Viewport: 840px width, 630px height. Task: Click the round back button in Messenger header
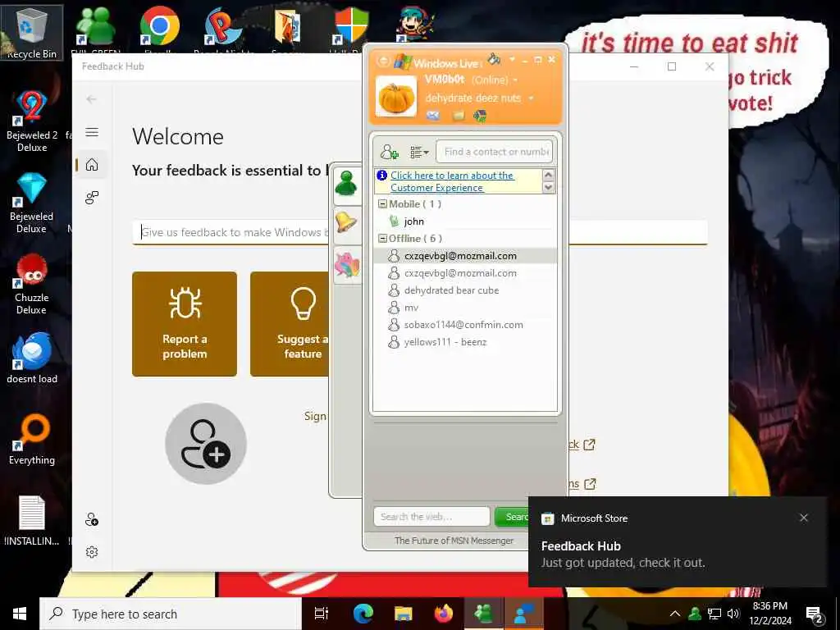point(383,61)
